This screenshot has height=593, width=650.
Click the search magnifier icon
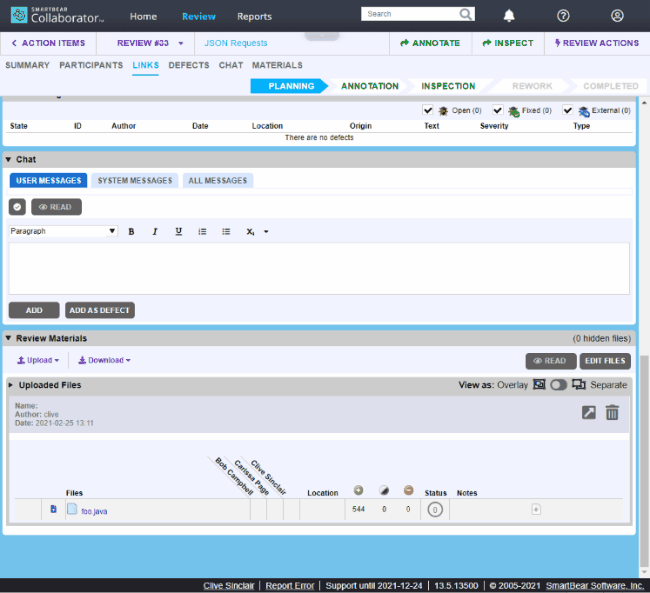[466, 14]
